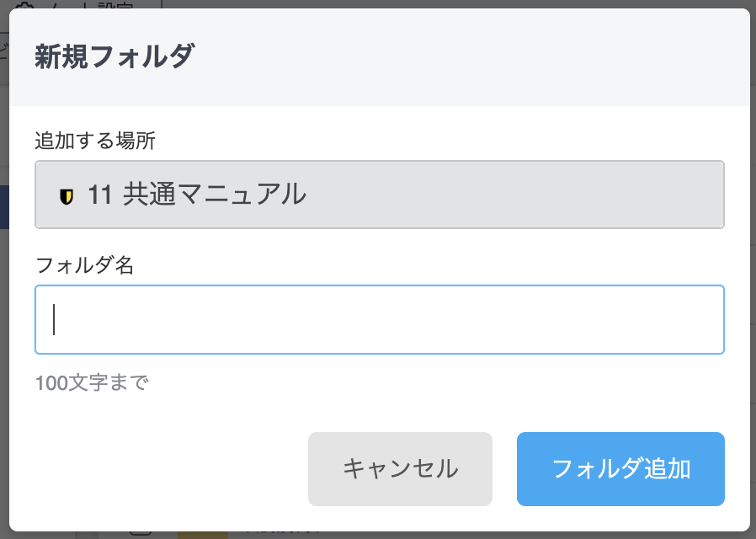Viewport: 756px width, 539px height.
Task: Confirm with the フォルダ追加 button
Action: (x=620, y=469)
